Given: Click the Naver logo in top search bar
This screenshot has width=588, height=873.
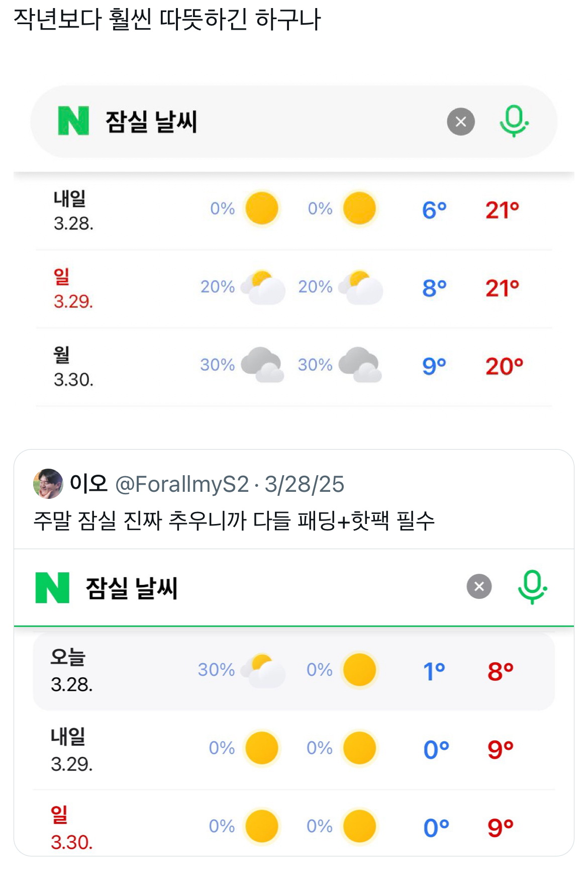Looking at the screenshot, I should point(73,121).
